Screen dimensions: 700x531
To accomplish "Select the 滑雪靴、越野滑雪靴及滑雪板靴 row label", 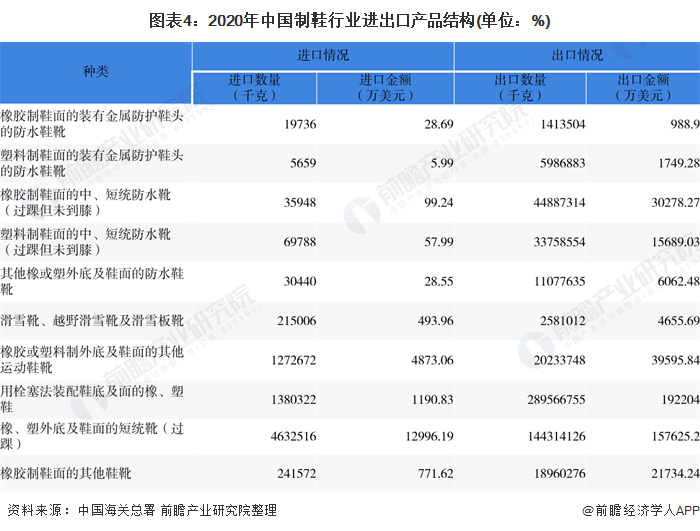I will (92, 321).
